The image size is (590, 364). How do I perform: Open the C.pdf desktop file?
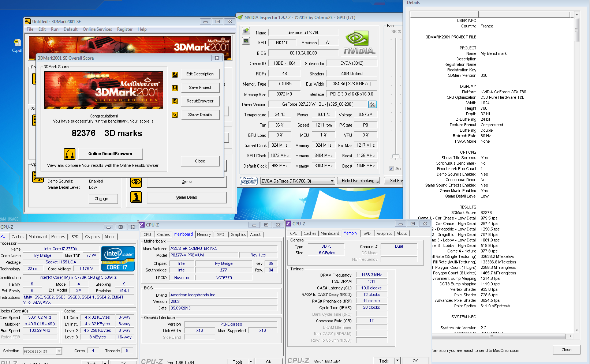[x=17, y=46]
